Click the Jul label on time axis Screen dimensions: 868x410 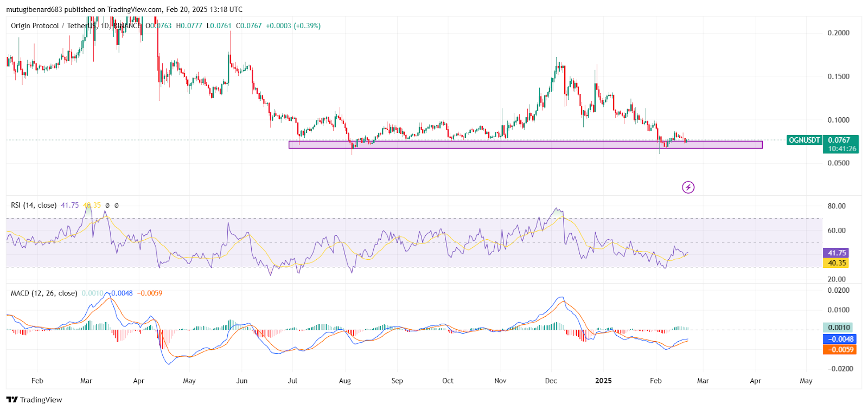tap(292, 381)
